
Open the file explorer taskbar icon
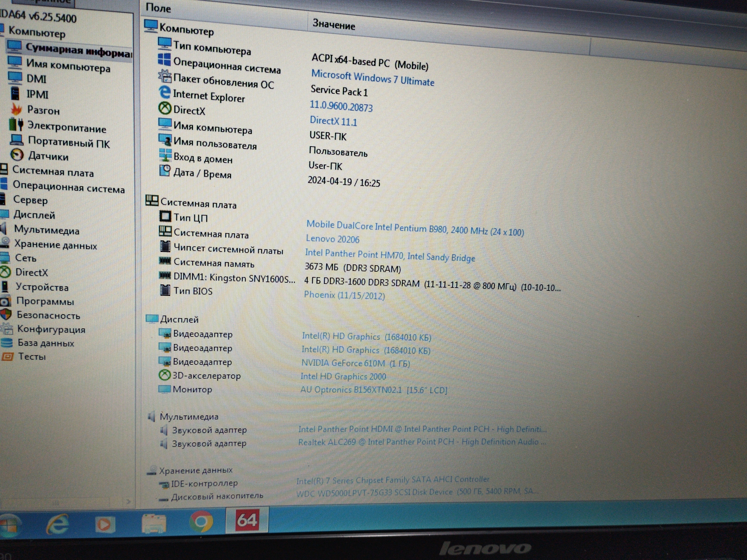point(154,523)
